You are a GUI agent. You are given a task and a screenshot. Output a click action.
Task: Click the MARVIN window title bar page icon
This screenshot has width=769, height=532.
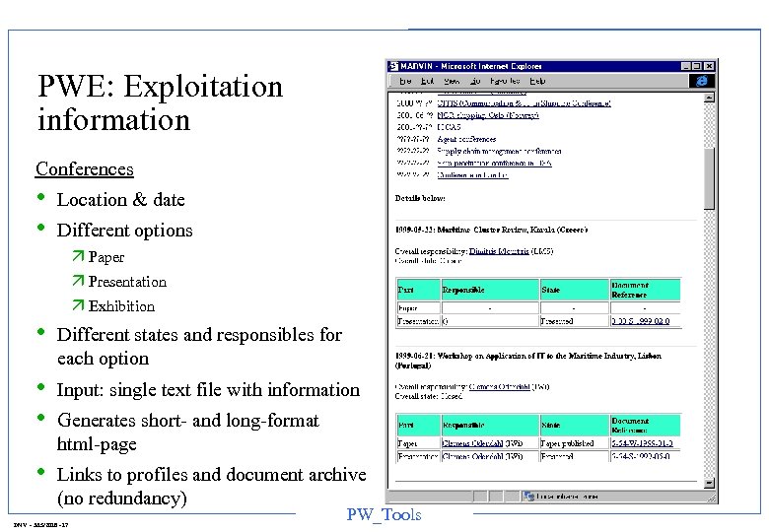[393, 66]
